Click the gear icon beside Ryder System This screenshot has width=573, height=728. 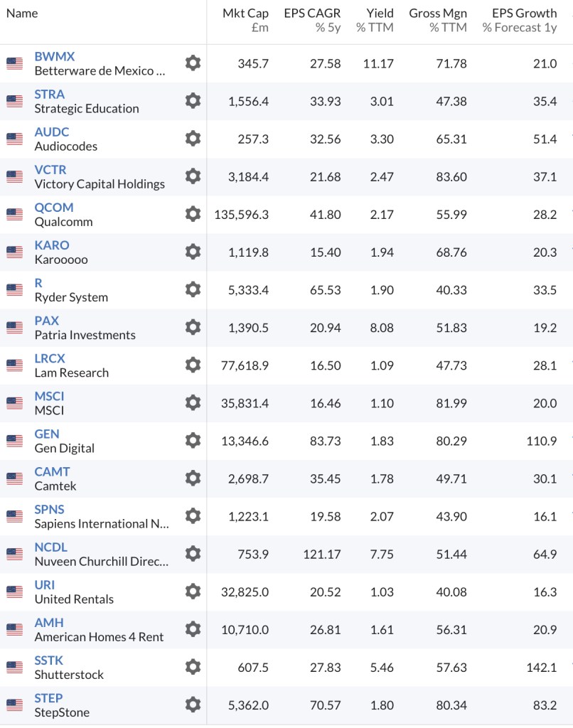(x=193, y=289)
